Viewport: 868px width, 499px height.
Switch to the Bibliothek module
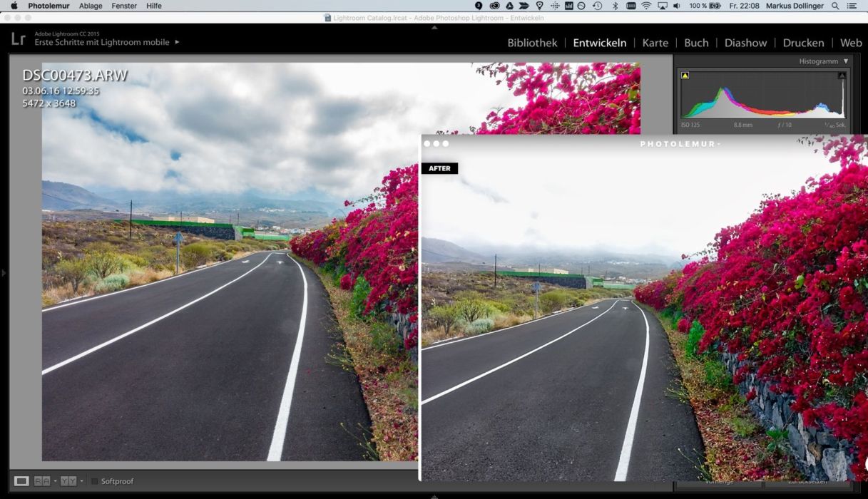pyautogui.click(x=532, y=43)
